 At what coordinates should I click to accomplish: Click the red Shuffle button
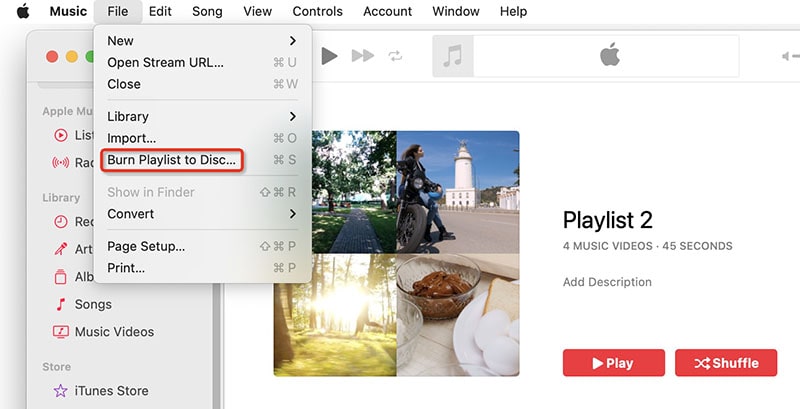[x=726, y=363]
